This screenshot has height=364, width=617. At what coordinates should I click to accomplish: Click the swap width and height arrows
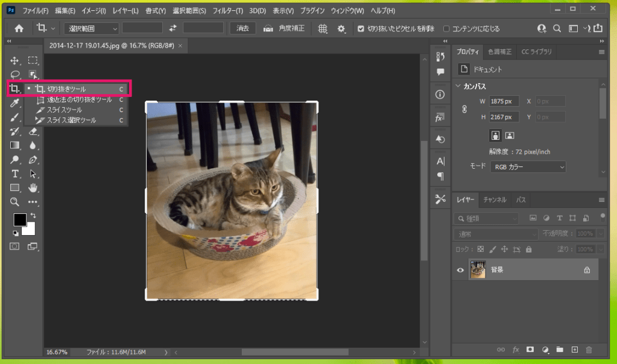tap(173, 28)
